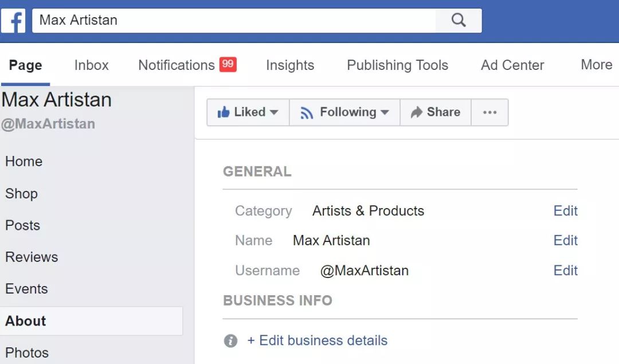Open the Insights tab

[x=290, y=65]
